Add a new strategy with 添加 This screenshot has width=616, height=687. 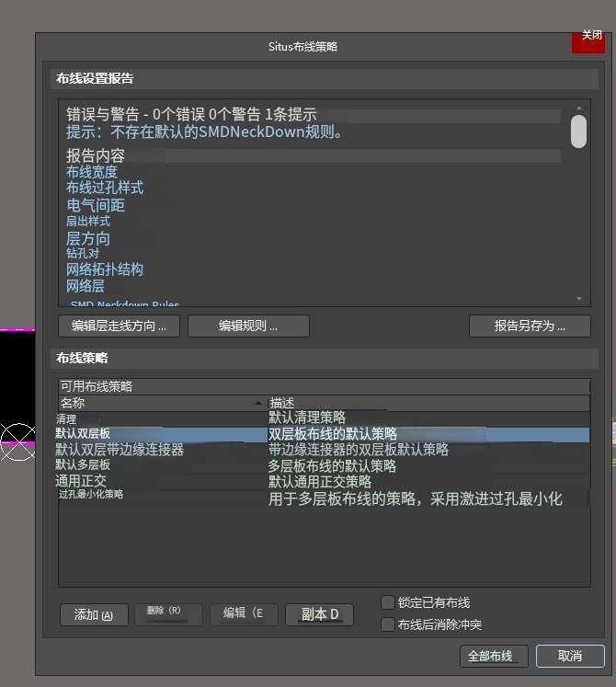point(94,614)
